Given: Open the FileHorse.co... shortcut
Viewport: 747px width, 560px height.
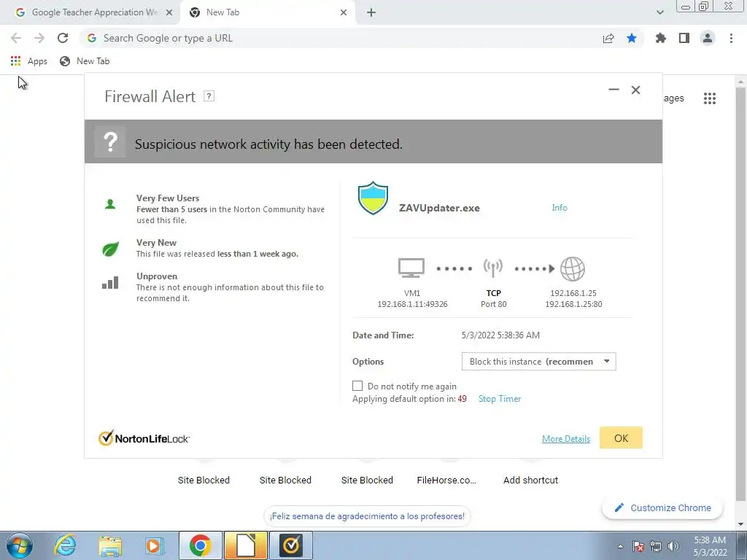Looking at the screenshot, I should 446,480.
